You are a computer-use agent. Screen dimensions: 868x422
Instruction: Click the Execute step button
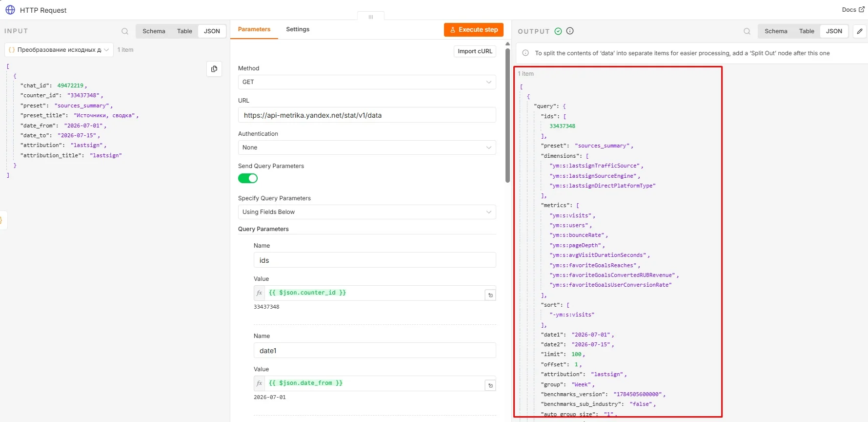(x=474, y=30)
